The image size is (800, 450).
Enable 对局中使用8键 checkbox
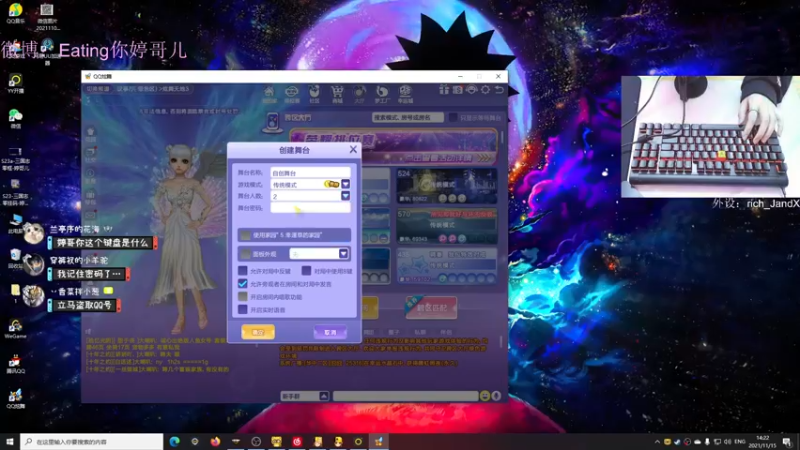point(306,271)
